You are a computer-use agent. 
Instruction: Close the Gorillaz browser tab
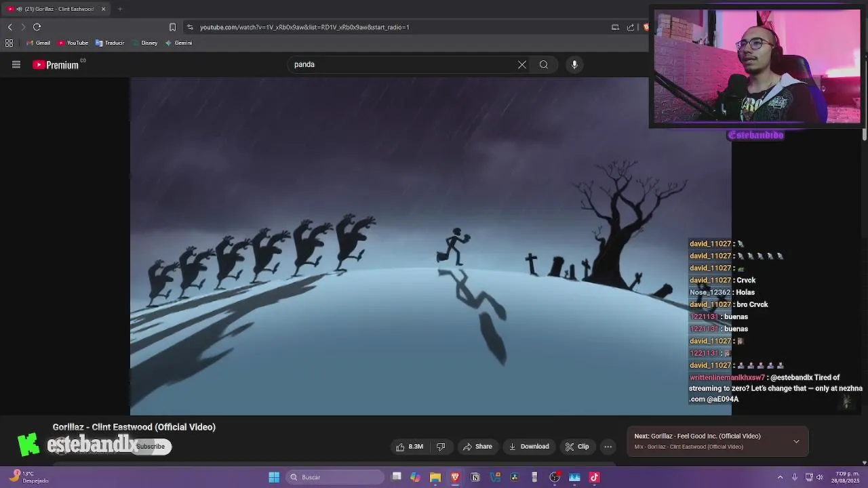click(103, 9)
